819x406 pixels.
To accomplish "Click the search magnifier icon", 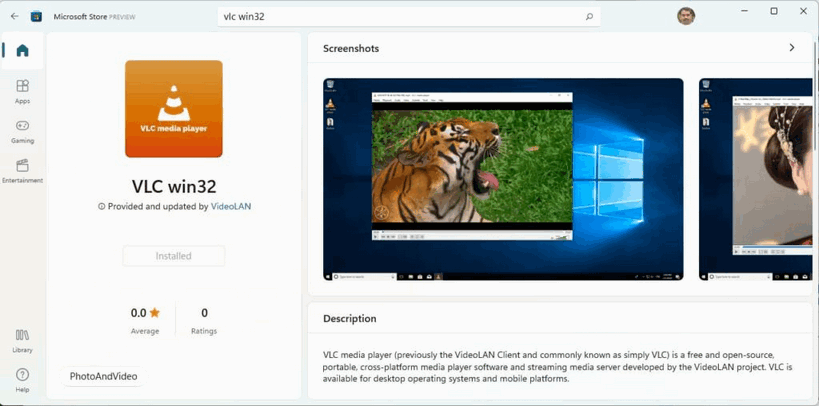I will coord(589,17).
